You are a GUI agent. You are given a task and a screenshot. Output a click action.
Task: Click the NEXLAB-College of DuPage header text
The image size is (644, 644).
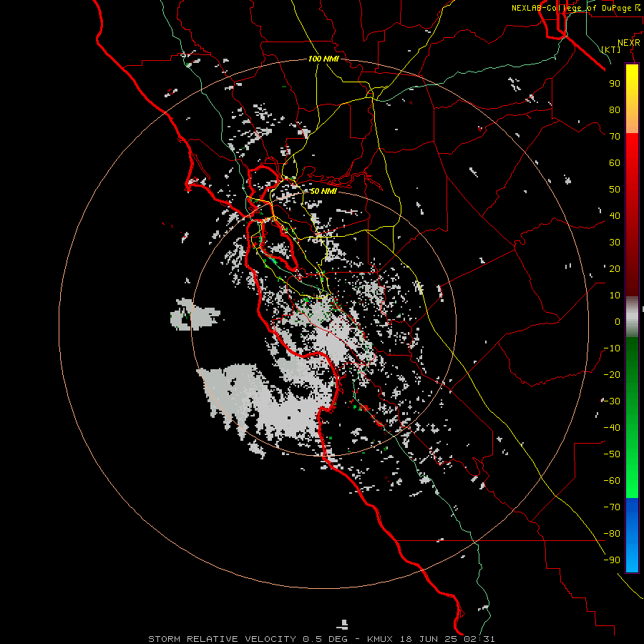(x=573, y=8)
